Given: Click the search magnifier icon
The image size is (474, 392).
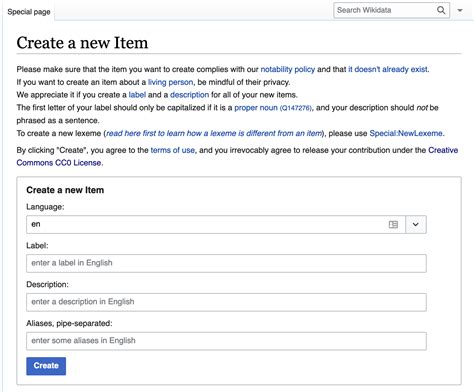Looking at the screenshot, I should pyautogui.click(x=441, y=10).
